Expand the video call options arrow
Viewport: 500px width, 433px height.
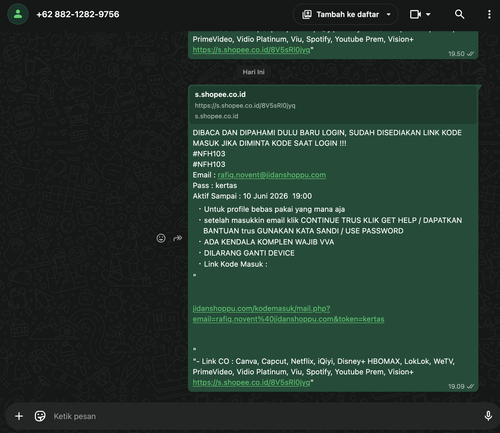428,14
